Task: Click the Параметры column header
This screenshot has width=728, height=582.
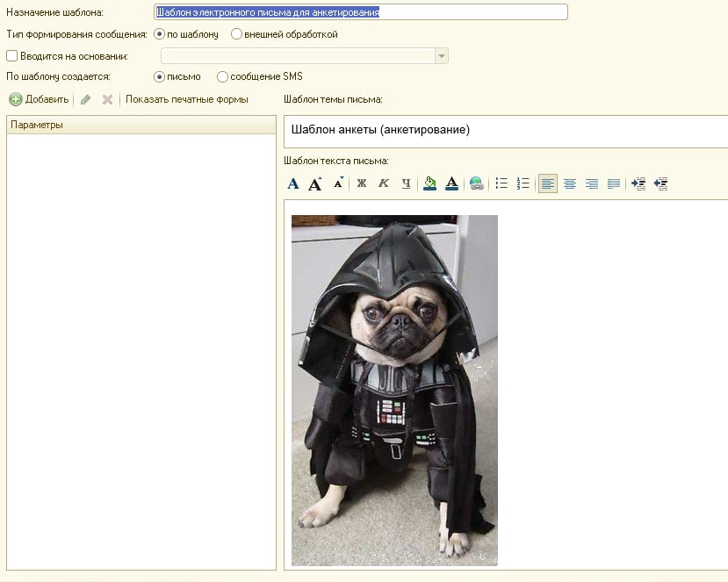Action: click(x=141, y=125)
